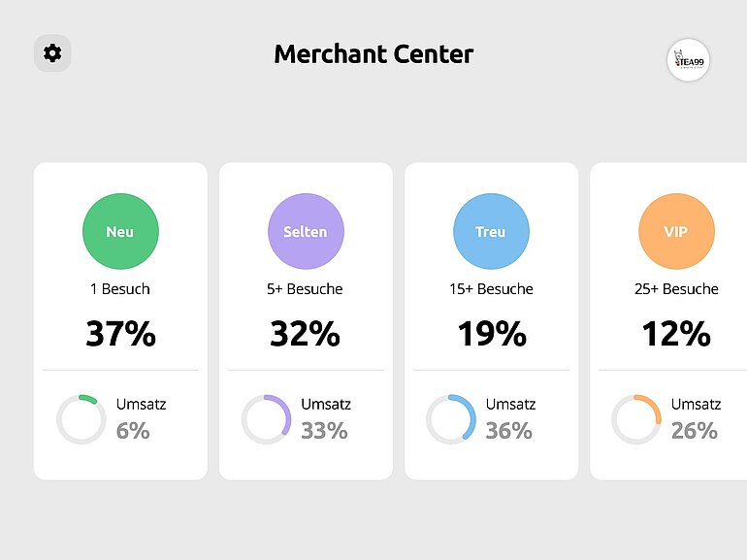Select the blue Treu customer circle
The width and height of the screenshot is (747, 560).
pos(491,231)
